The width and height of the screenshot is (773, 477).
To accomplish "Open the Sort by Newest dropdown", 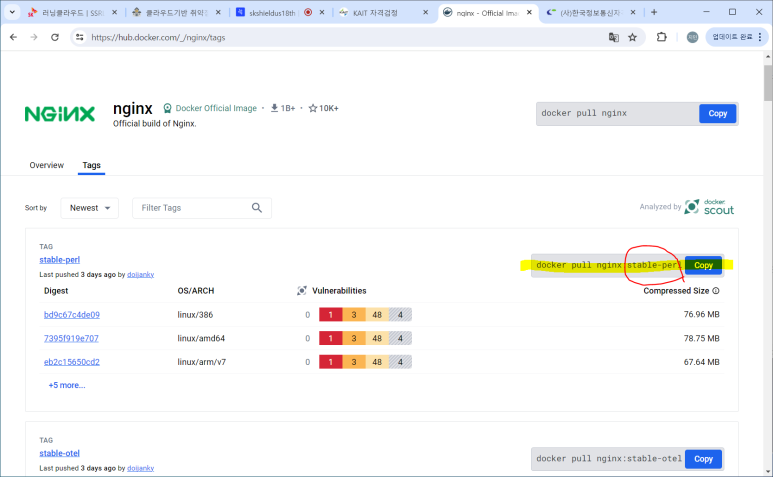I will click(x=90, y=208).
